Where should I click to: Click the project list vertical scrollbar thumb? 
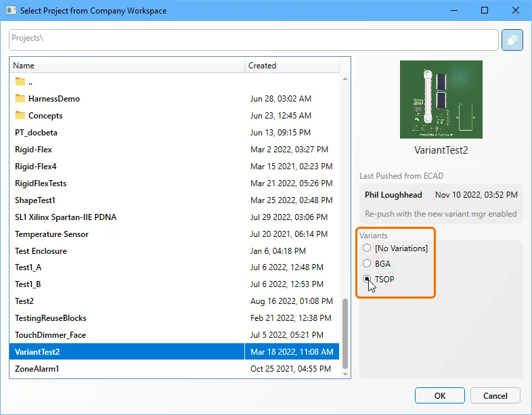(x=345, y=334)
